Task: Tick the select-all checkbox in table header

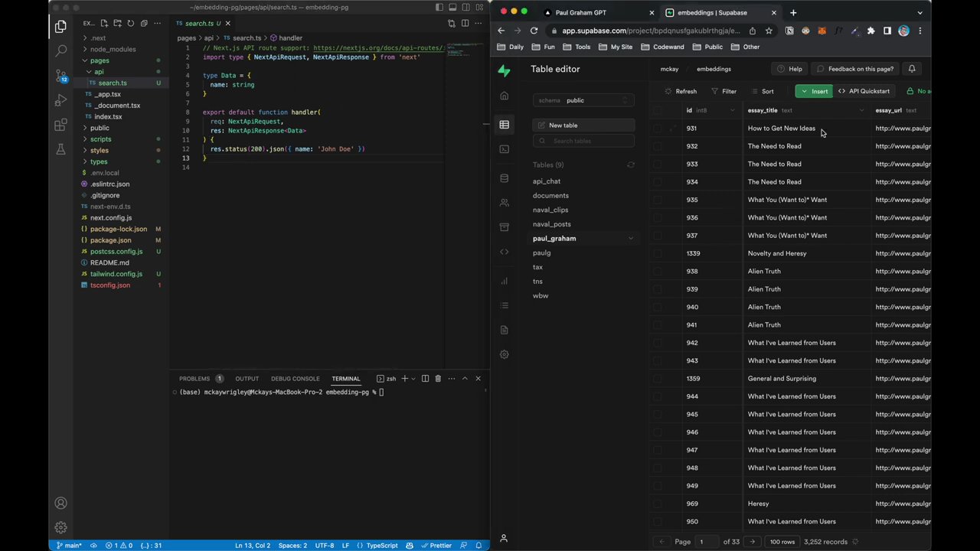Action: click(658, 110)
